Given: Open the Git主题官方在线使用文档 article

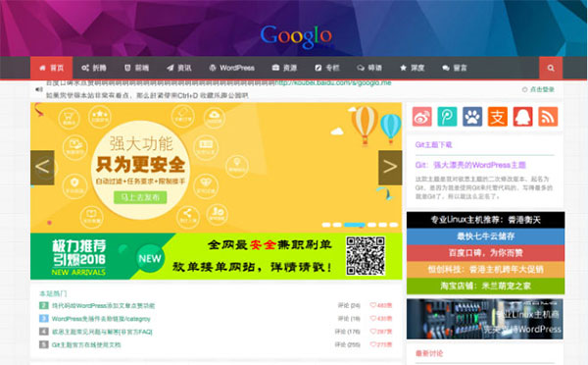Looking at the screenshot, I should click(x=86, y=344).
